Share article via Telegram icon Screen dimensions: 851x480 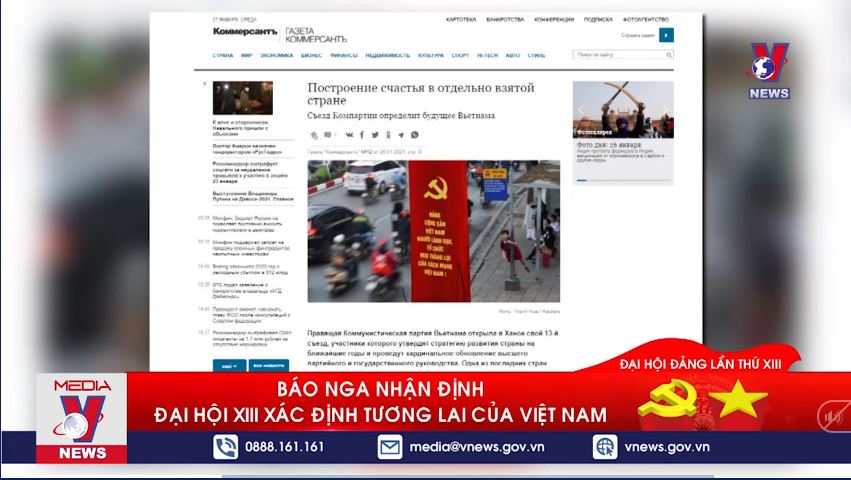[401, 135]
